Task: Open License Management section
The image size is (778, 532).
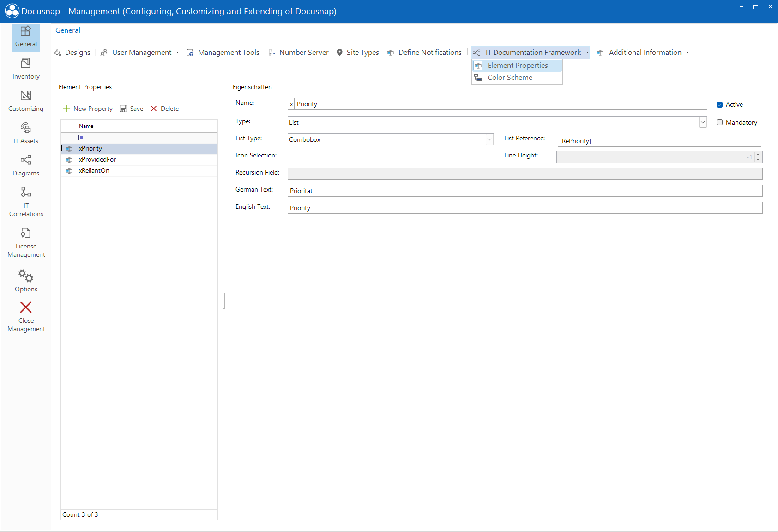Action: tap(26, 242)
